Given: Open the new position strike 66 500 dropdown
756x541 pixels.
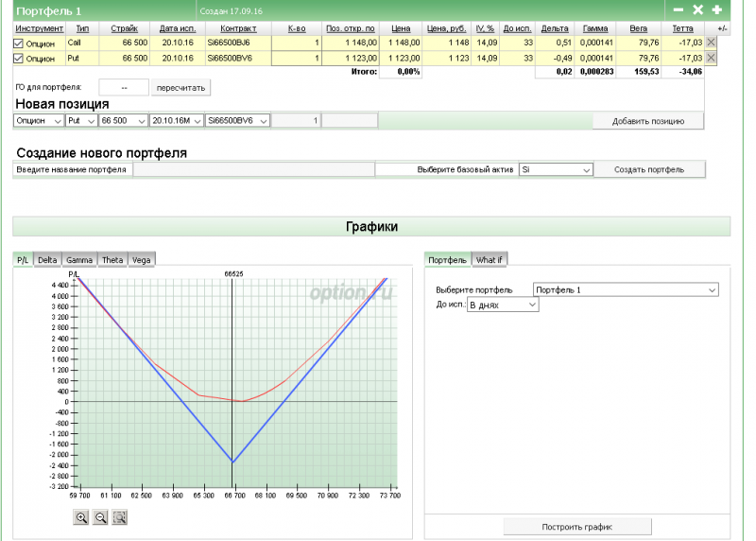Looking at the screenshot, I should 124,120.
